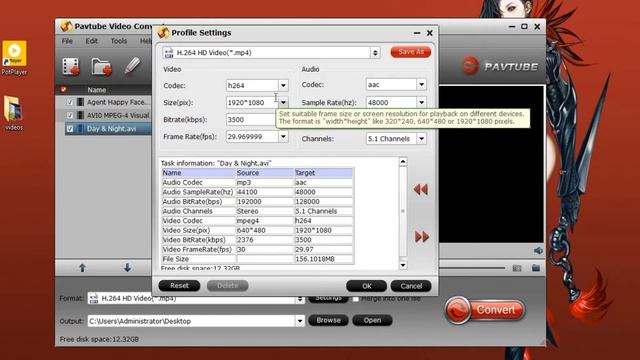Click the task information scrollbar down arrow

tap(403, 266)
